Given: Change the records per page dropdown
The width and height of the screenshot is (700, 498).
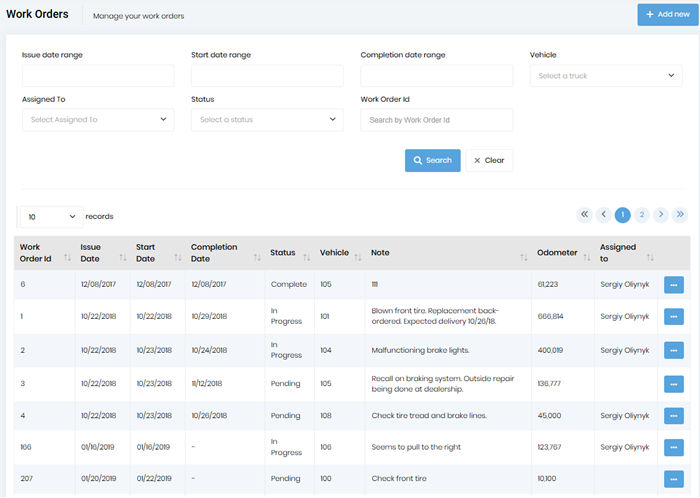Looking at the screenshot, I should [49, 216].
